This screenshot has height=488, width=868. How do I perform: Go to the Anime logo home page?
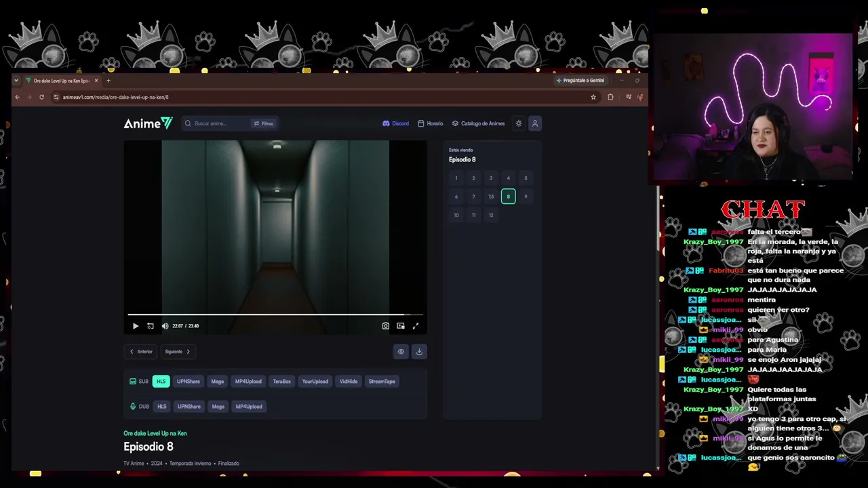(148, 123)
